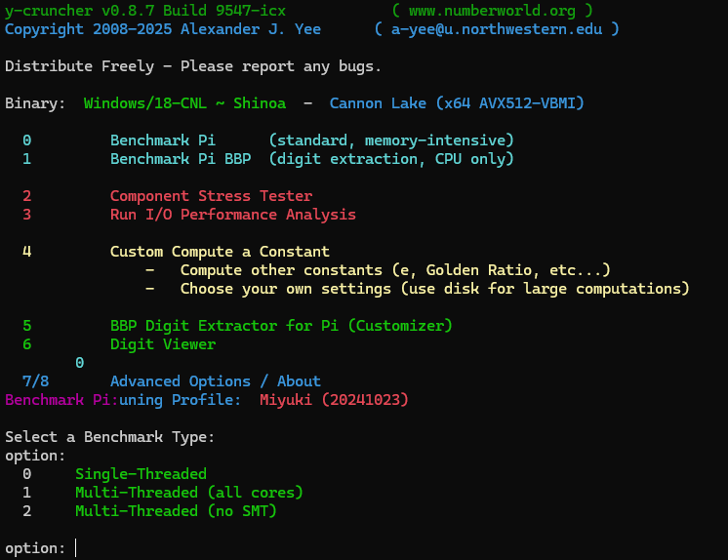The width and height of the screenshot is (728, 560).
Task: Pick Run I/O Performance Analysis
Action: [x=232, y=215]
